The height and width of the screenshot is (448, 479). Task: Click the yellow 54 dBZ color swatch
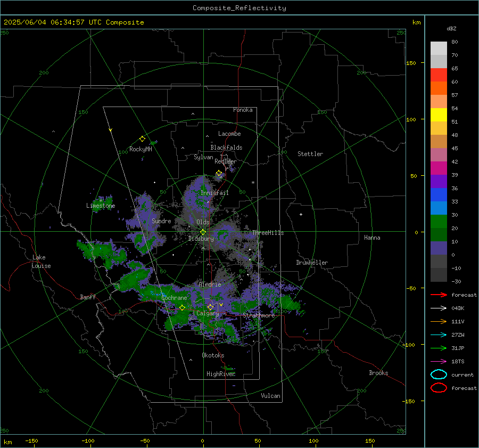coord(439,115)
